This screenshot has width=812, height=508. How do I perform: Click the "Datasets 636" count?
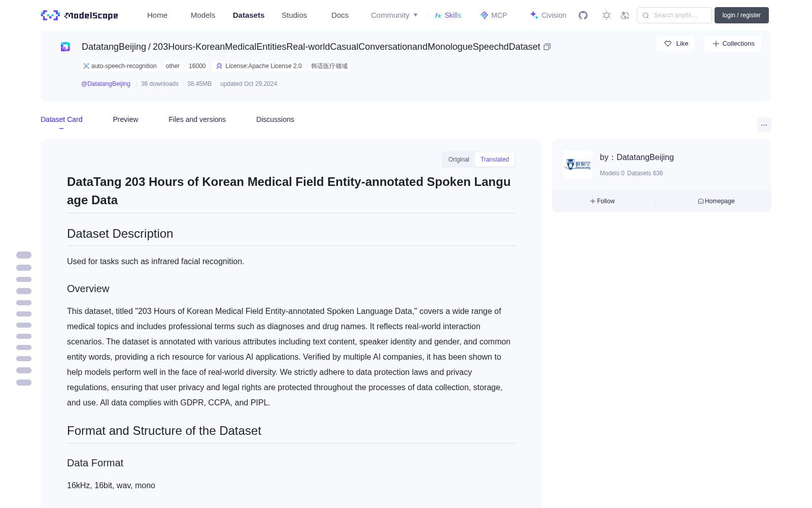(645, 173)
